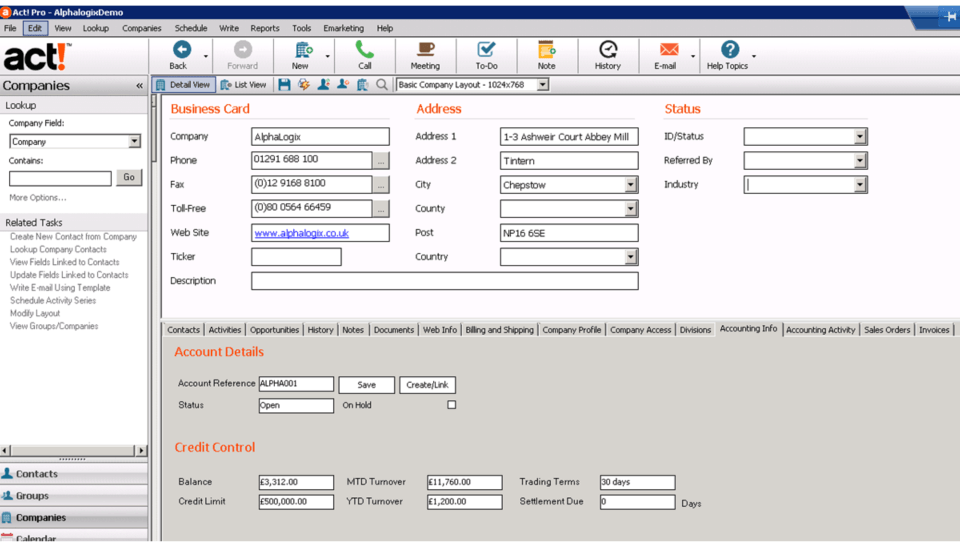This screenshot has height=550, width=960.
Task: Open Contacts in the navigation bar
Action: coord(73,473)
